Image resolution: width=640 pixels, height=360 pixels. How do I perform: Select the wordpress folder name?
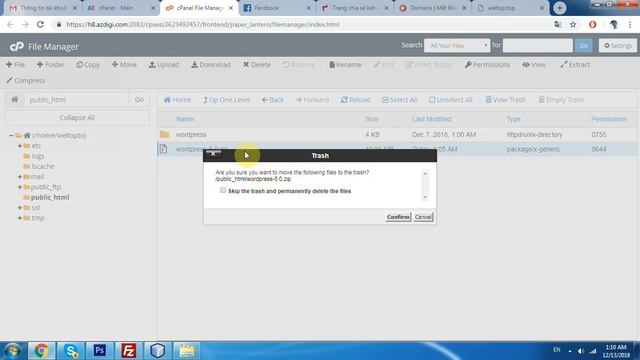click(191, 134)
